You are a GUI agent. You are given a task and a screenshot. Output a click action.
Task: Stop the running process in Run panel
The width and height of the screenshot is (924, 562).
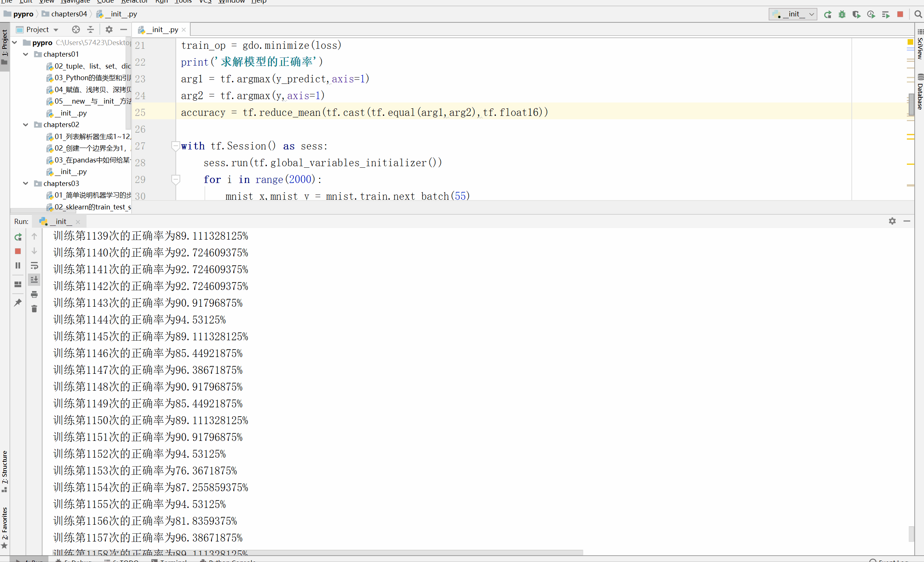coord(18,251)
